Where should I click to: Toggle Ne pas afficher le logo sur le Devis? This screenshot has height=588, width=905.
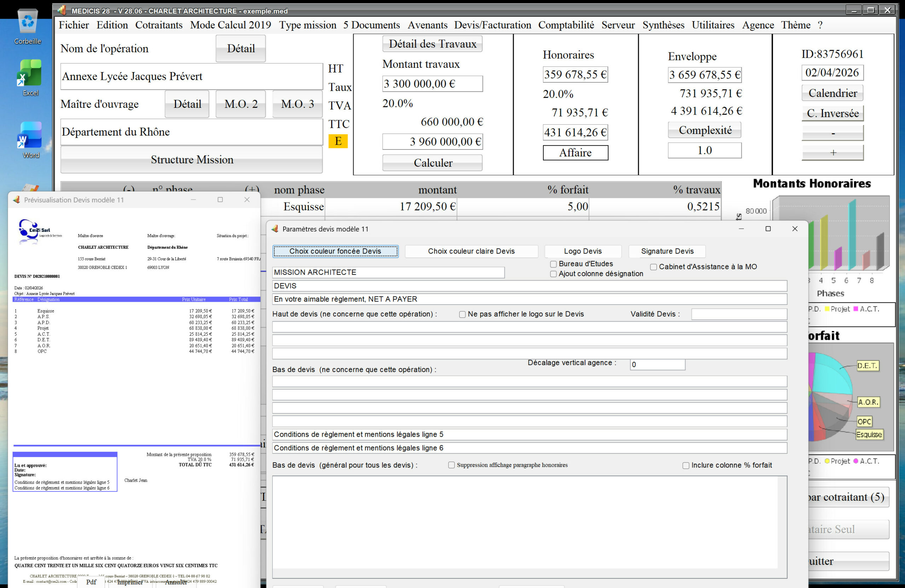tap(462, 314)
